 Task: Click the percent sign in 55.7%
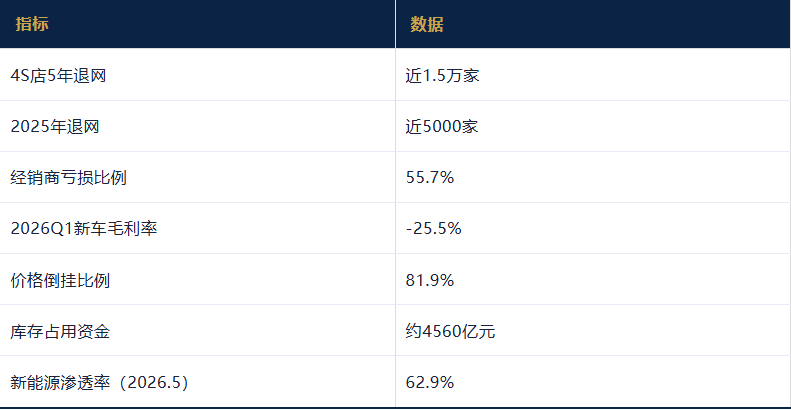pyautogui.click(x=447, y=178)
